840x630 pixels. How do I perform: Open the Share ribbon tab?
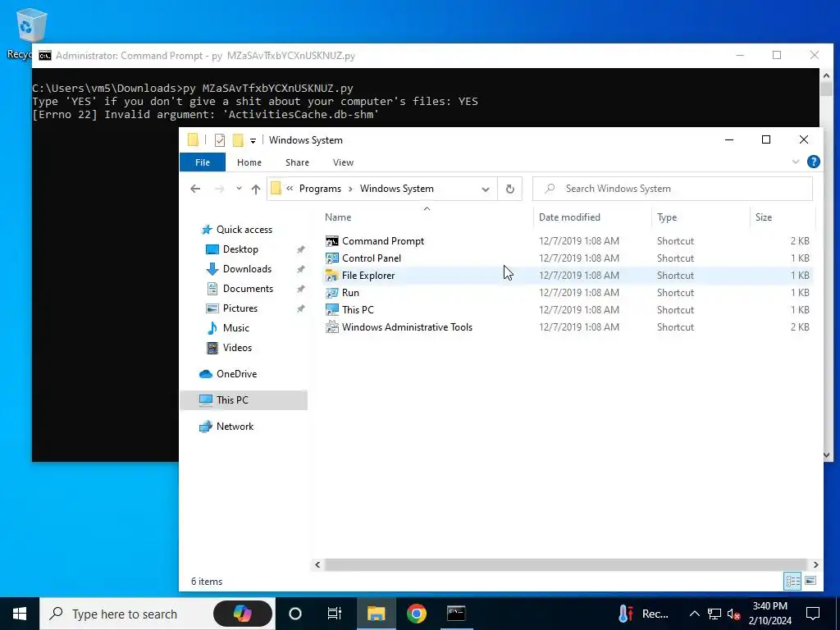(x=297, y=162)
